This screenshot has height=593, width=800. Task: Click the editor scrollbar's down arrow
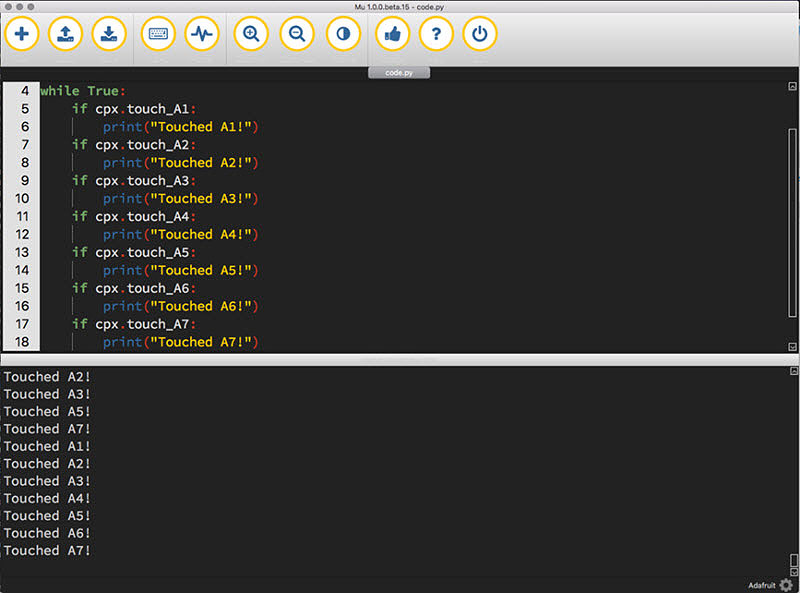(792, 346)
